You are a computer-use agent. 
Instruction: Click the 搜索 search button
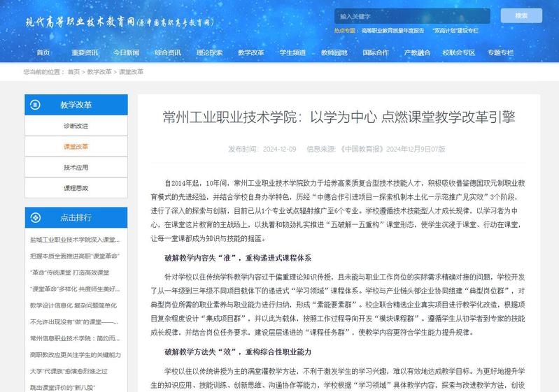point(521,16)
